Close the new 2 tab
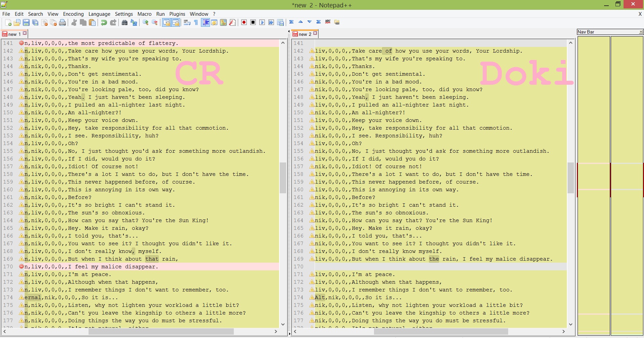This screenshot has width=644, height=338. [315, 33]
